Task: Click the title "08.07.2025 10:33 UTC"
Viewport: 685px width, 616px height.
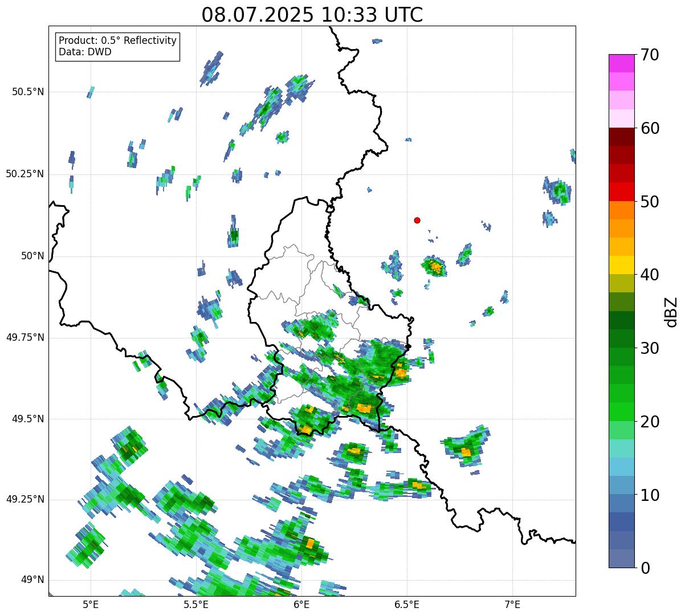Action: 312,15
